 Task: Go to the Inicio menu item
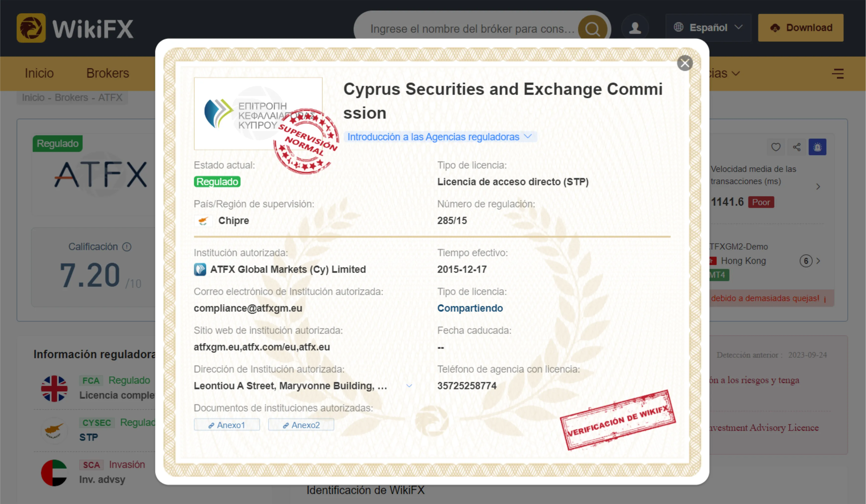[39, 73]
